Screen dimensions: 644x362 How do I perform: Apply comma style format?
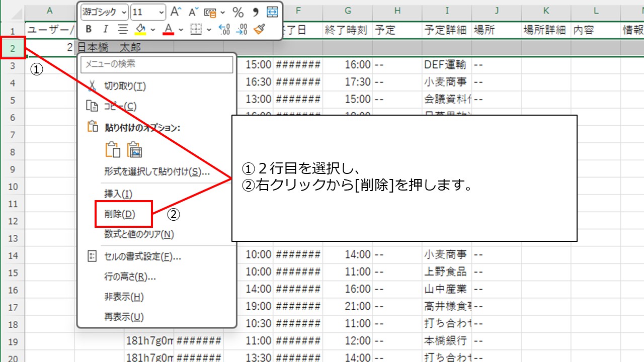click(255, 12)
